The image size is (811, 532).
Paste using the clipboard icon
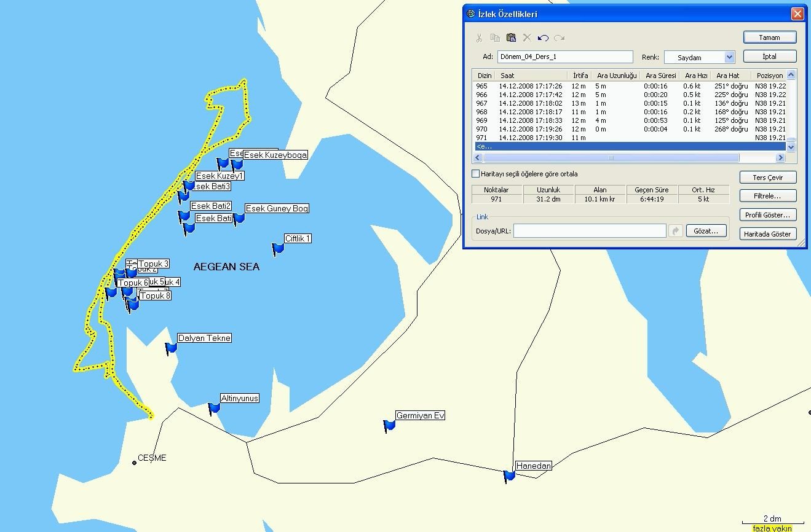click(511, 38)
